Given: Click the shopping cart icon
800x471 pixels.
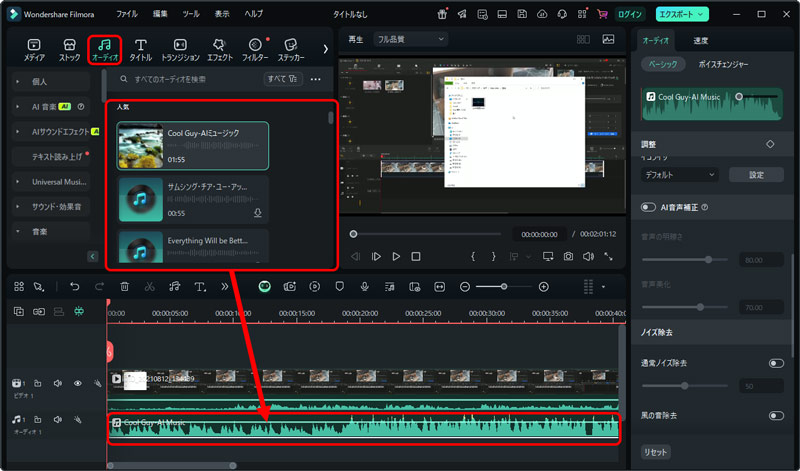Looking at the screenshot, I should 602,14.
